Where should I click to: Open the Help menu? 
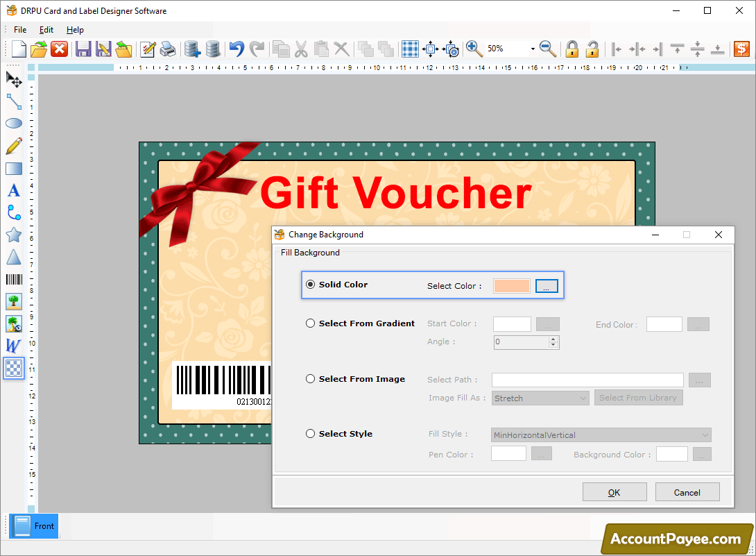click(75, 29)
